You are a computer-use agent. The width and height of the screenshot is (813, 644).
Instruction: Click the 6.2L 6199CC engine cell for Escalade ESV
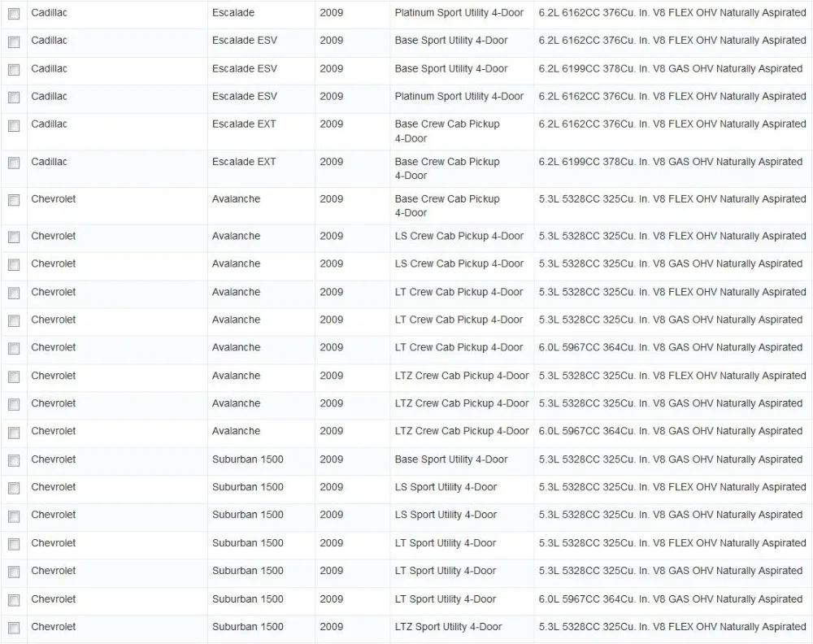(671, 68)
